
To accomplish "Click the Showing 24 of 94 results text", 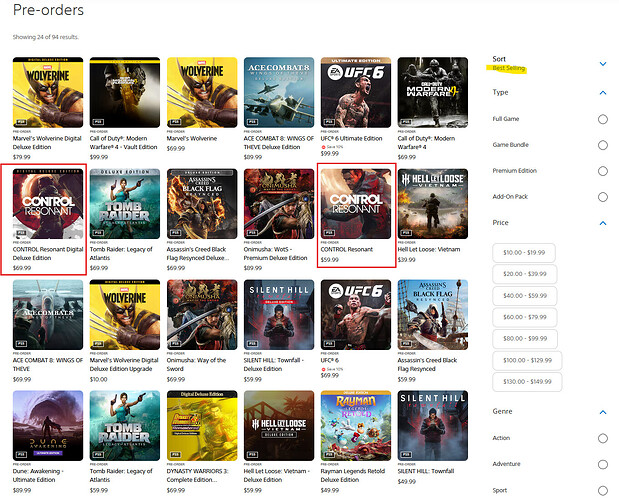I will [45, 37].
